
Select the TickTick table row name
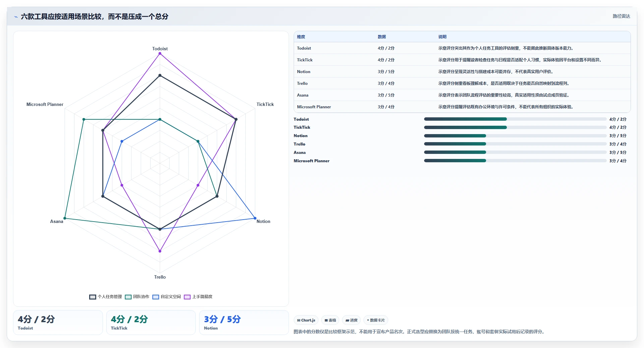tap(305, 60)
